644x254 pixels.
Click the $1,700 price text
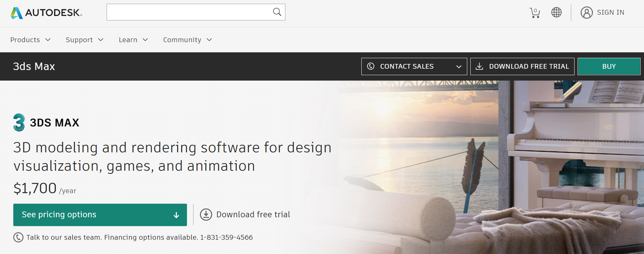35,188
